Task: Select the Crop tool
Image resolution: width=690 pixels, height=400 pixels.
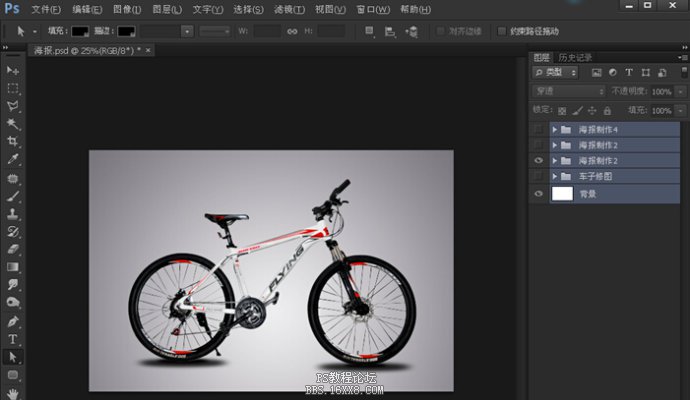Action: (x=13, y=141)
